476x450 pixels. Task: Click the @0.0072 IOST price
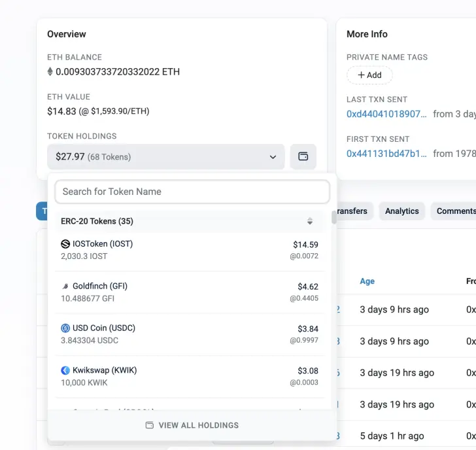(x=304, y=256)
